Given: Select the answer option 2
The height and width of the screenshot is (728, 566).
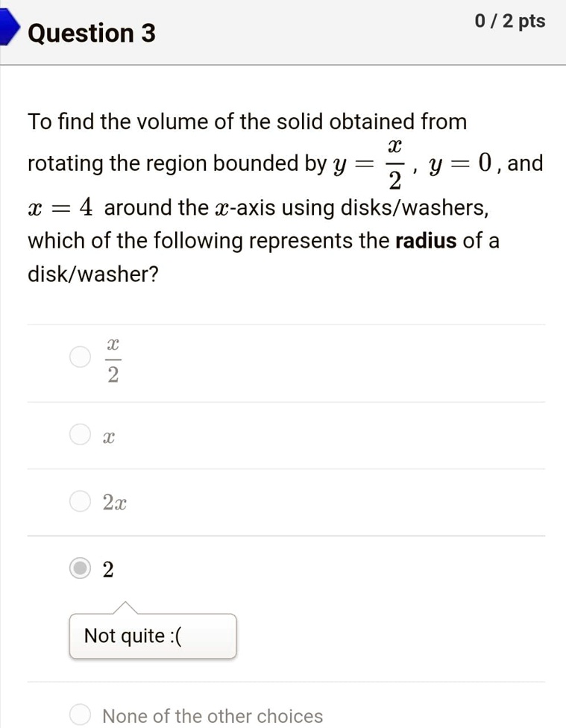Looking at the screenshot, I should pos(79,569).
